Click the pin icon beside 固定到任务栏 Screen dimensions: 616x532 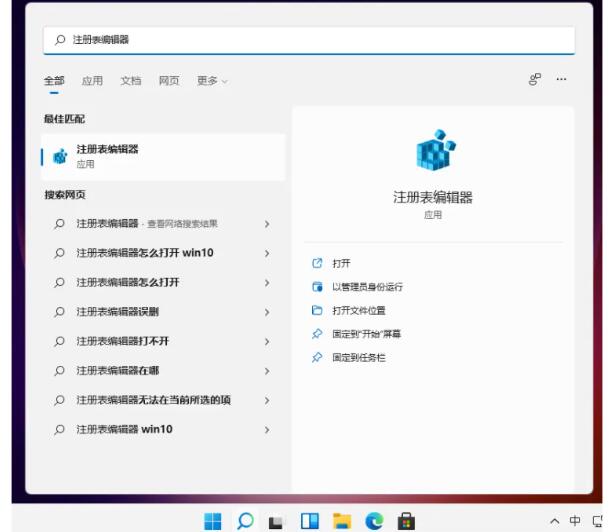pyautogui.click(x=317, y=357)
